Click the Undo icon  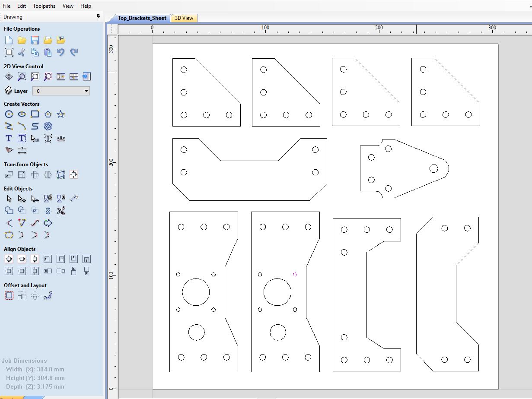coord(61,52)
